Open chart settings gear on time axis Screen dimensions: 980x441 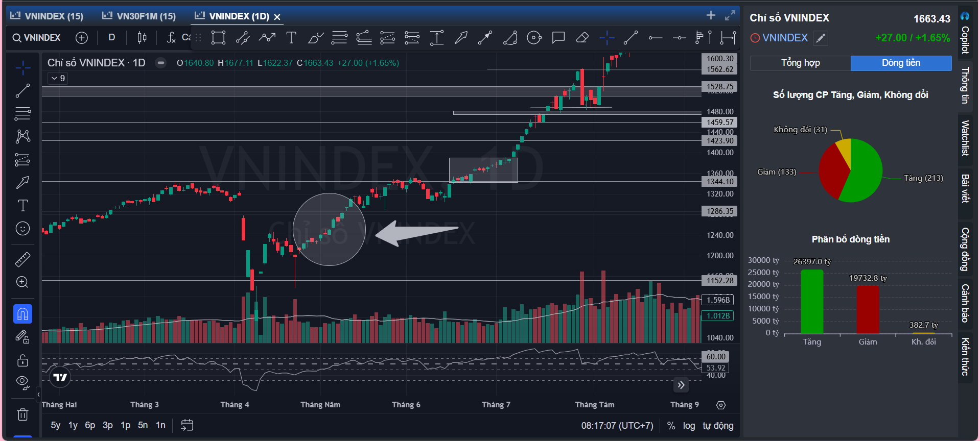pyautogui.click(x=721, y=405)
